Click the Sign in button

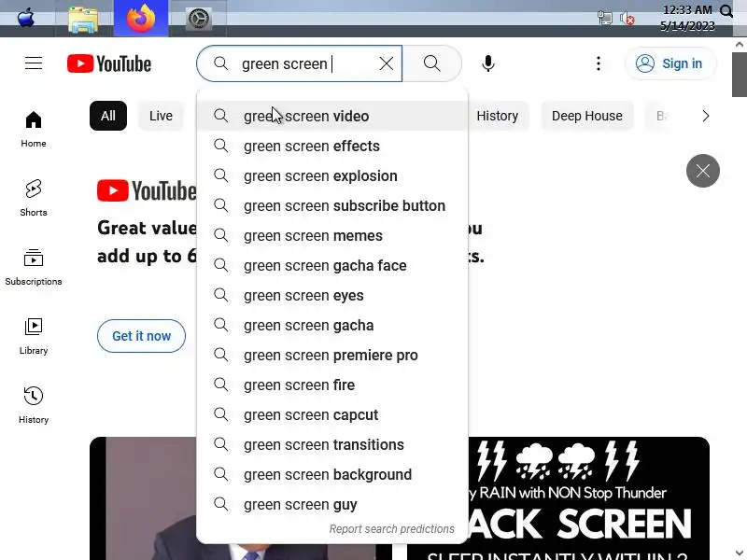click(670, 63)
